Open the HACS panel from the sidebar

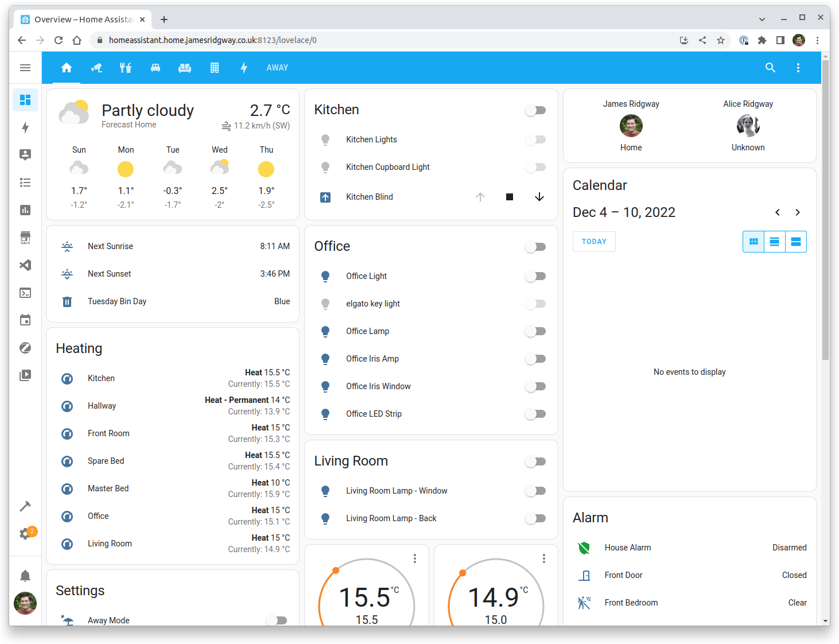(x=25, y=237)
